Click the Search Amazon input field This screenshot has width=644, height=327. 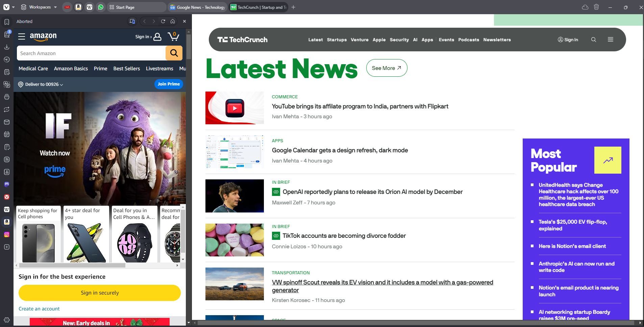pos(91,53)
